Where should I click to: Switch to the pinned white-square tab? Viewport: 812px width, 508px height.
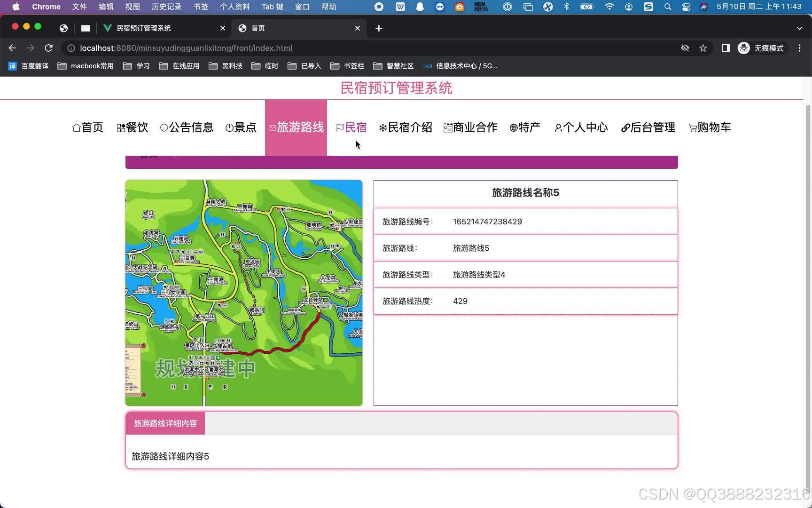pos(86,28)
